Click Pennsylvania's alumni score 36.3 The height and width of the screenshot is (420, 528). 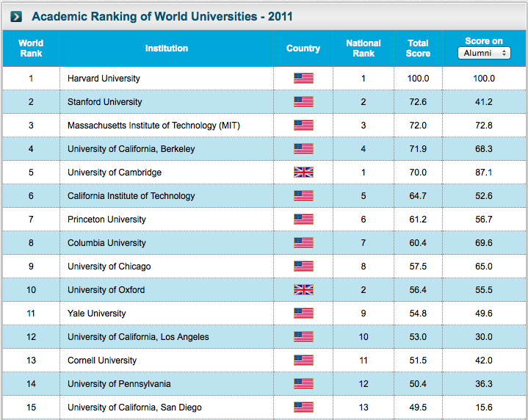coord(484,383)
